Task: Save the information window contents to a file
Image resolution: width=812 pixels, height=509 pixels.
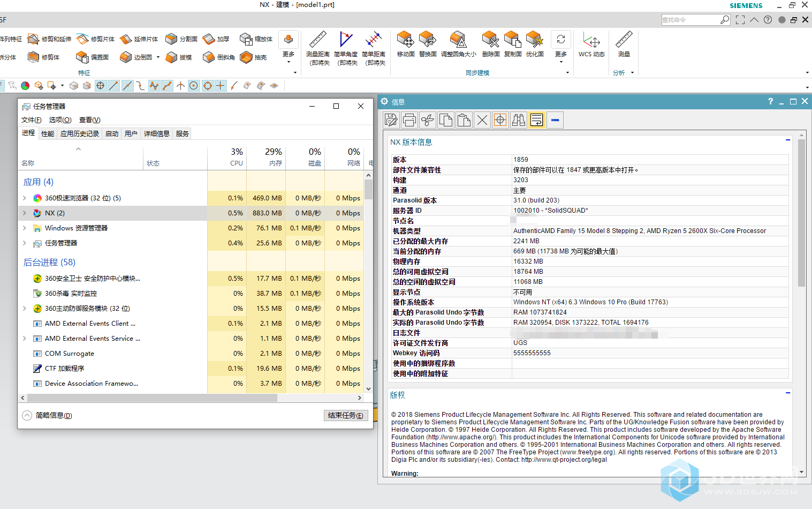Action: (391, 120)
